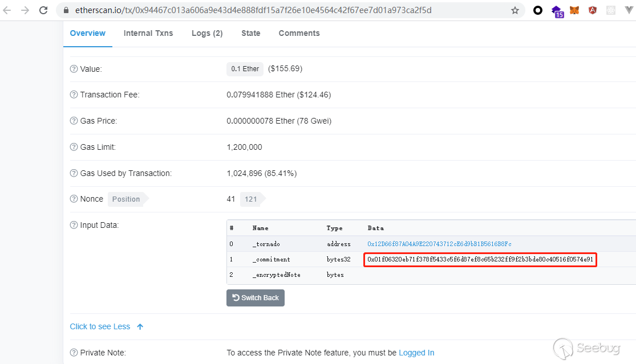This screenshot has width=636, height=364.
Task: Click the _encryptedNote name cell
Action: click(x=276, y=275)
